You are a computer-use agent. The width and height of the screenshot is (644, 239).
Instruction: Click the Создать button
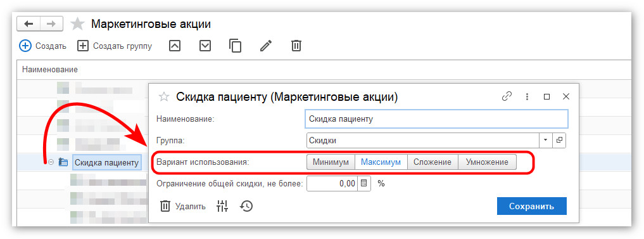[x=42, y=46]
